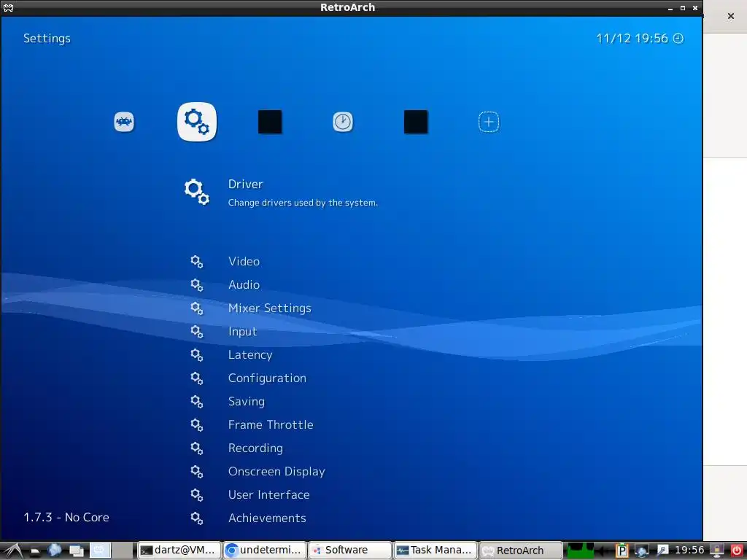Minimize the RetroArch window

coord(670,8)
